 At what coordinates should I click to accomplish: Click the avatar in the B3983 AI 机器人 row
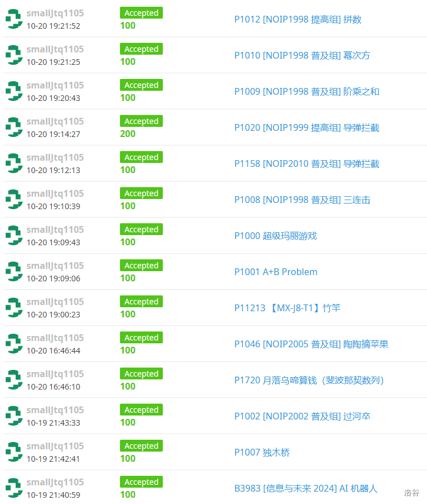point(14,488)
